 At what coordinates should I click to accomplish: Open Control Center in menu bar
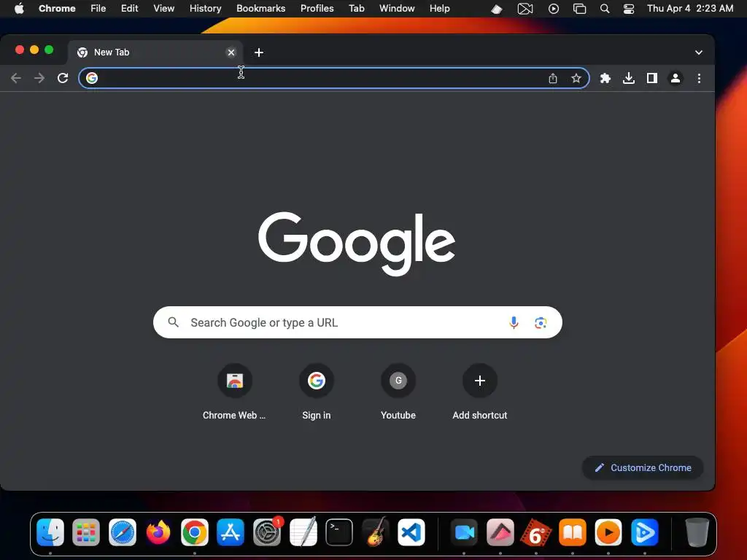(629, 9)
